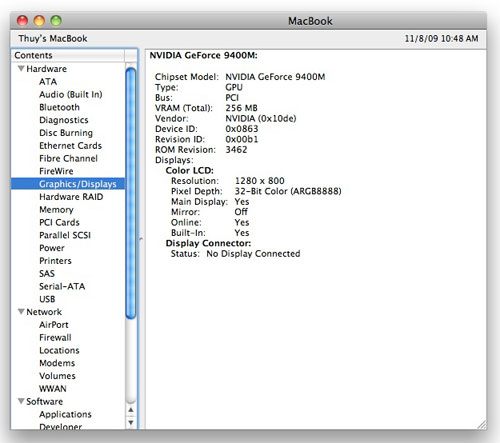Click the date 11/8/09 10:48 AM

pos(441,38)
